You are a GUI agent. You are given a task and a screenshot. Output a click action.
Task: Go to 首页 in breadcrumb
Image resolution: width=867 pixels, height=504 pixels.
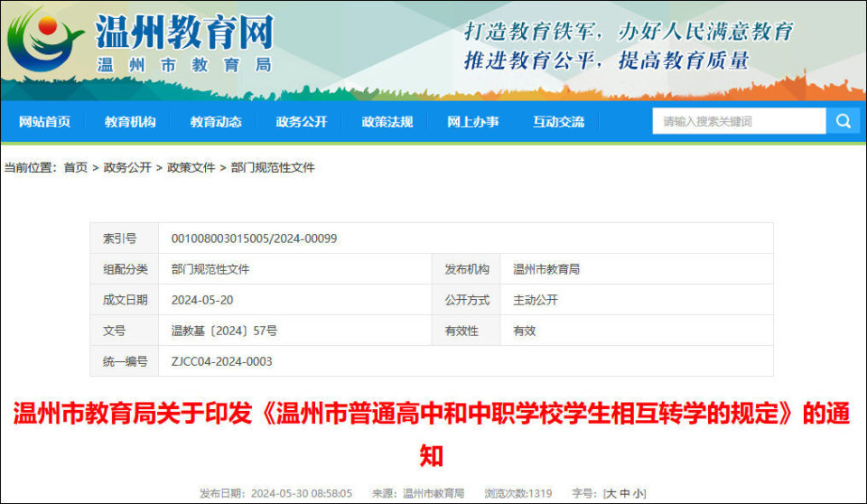point(76,168)
